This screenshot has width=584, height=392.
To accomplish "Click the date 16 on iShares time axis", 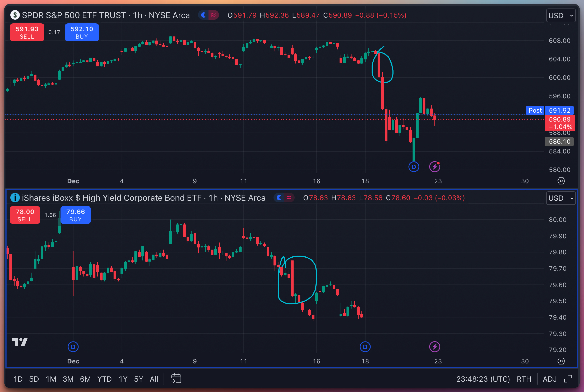I will 316,361.
